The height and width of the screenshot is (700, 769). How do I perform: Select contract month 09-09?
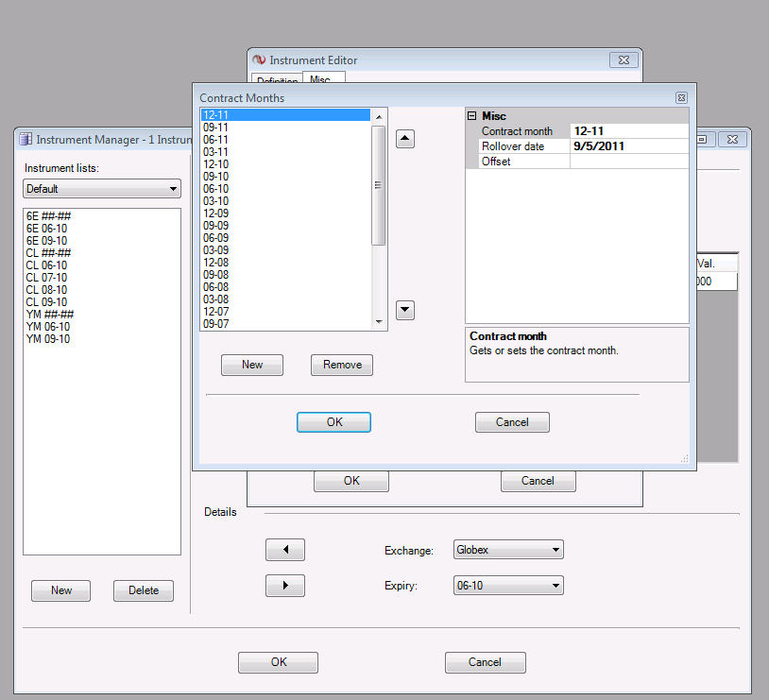(x=286, y=225)
